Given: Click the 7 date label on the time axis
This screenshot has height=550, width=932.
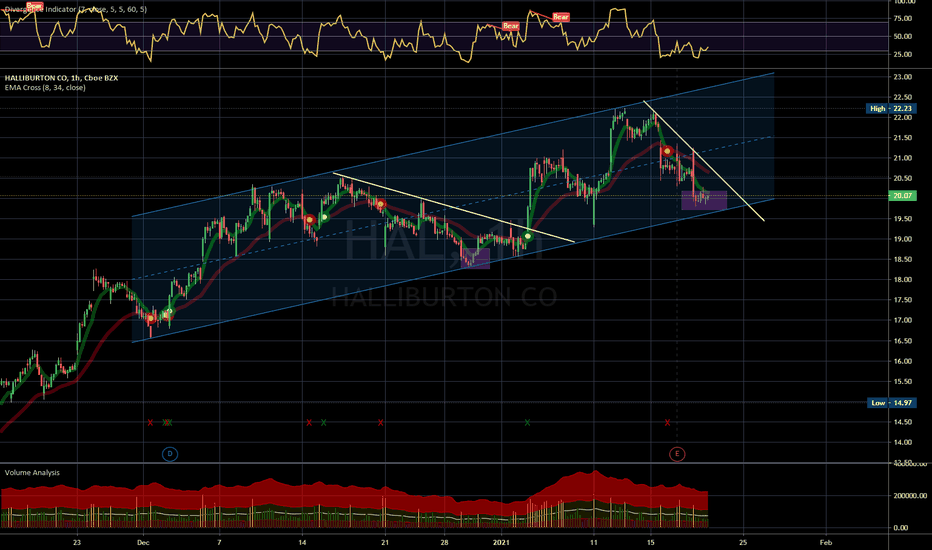Looking at the screenshot, I should coord(219,542).
